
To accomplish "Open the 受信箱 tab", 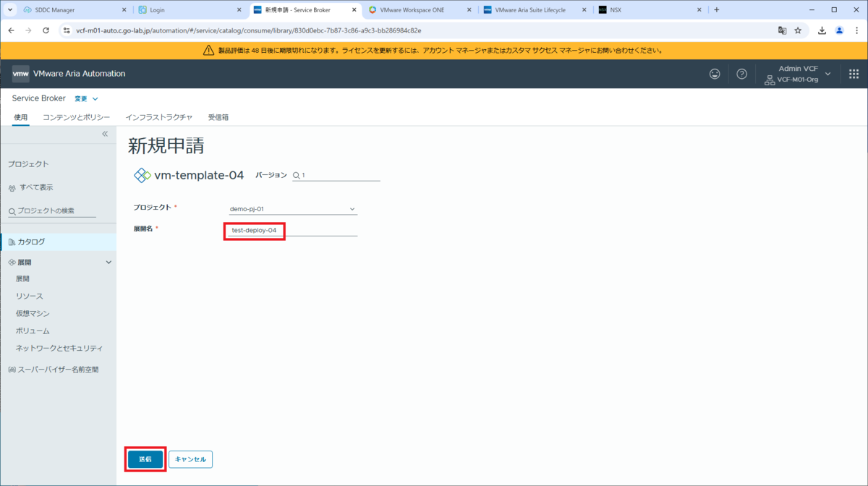I will [218, 117].
